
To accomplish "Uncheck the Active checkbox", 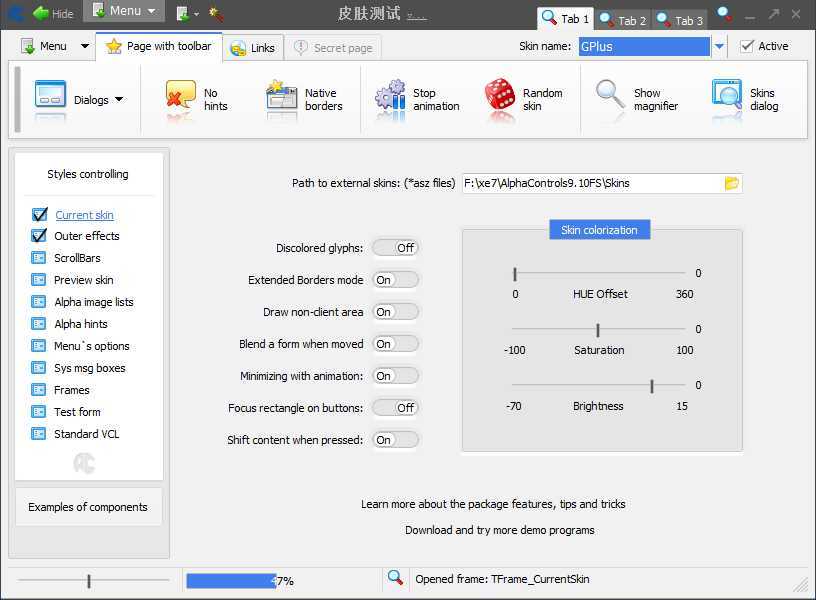I will click(x=747, y=46).
